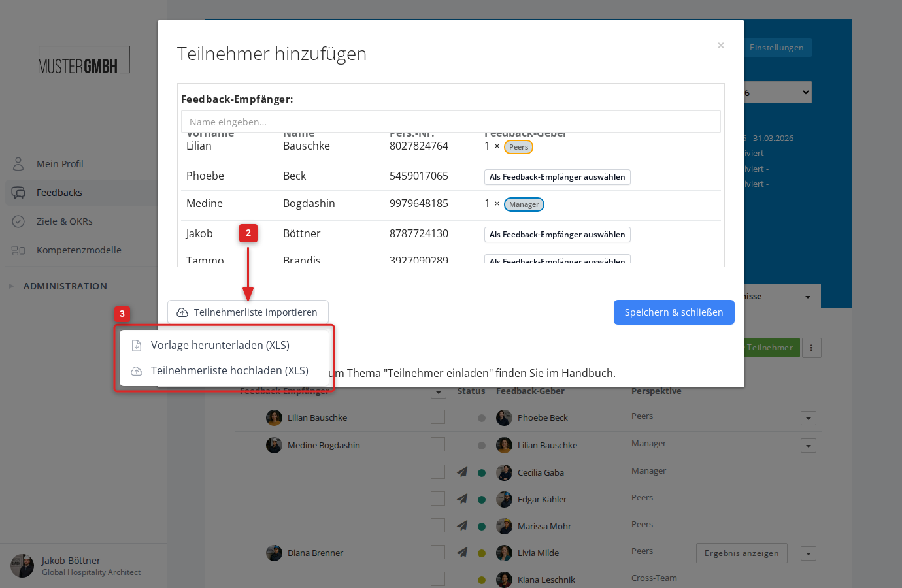Click Medine Bogdashin recipient avatar
Image resolution: width=902 pixels, height=588 pixels.
(x=275, y=445)
